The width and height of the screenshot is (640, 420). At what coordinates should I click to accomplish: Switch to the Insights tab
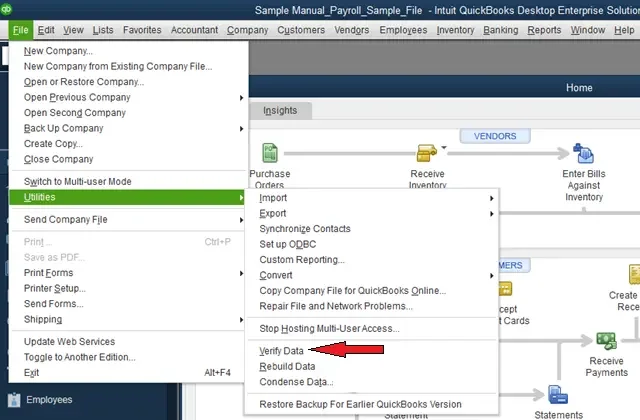coord(280,111)
